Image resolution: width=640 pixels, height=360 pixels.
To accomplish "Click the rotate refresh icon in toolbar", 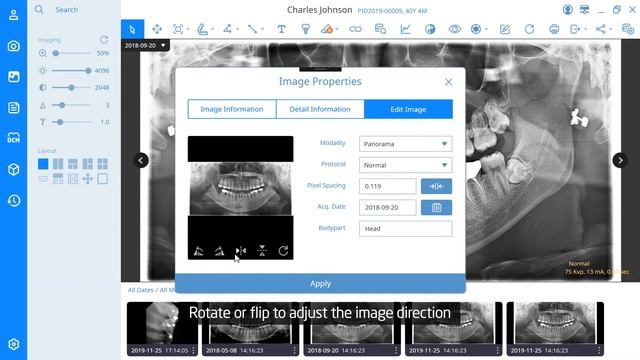I will pos(529,29).
